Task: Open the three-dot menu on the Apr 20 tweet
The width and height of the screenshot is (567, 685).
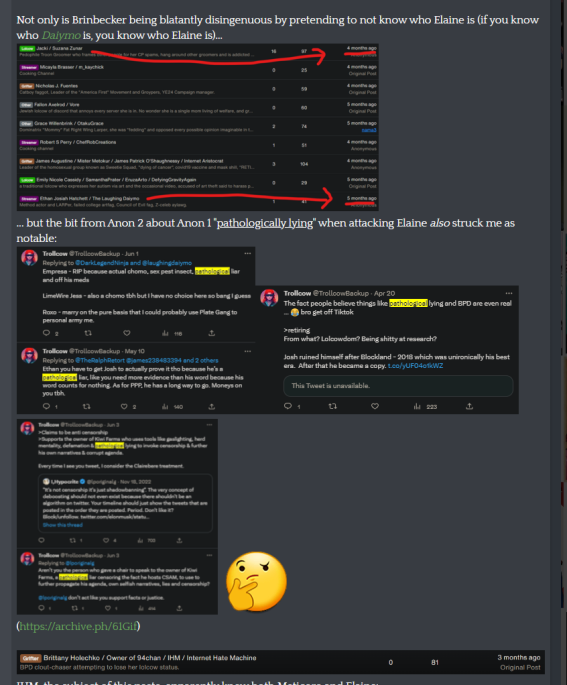Action: point(508,293)
